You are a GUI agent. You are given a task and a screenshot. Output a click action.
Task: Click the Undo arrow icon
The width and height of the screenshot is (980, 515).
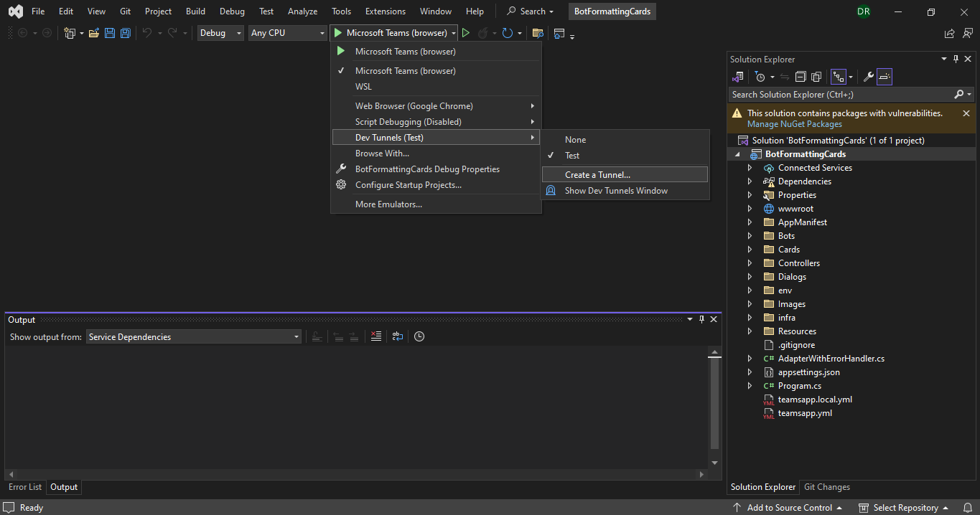147,33
